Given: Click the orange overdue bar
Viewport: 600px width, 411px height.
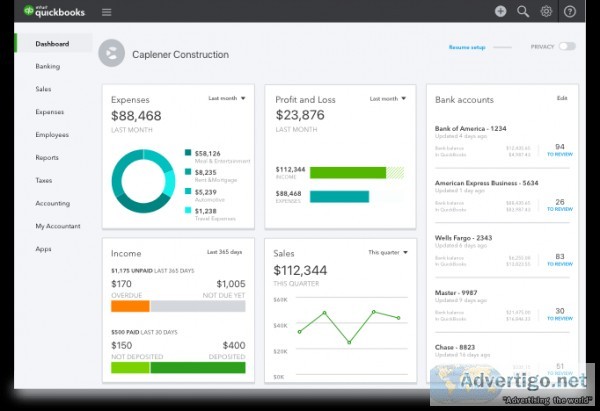Looking at the screenshot, I should [130, 306].
